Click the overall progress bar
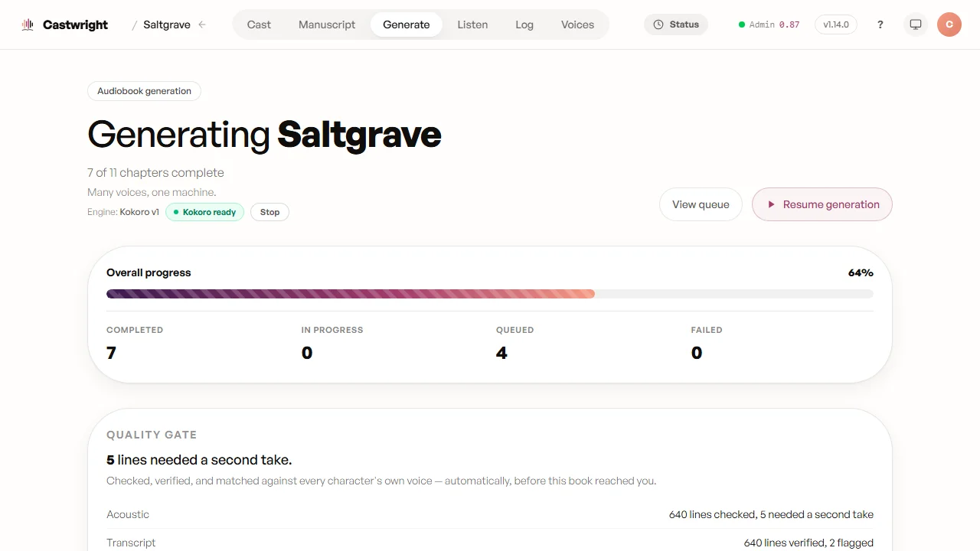This screenshot has width=980, height=551. point(490,294)
